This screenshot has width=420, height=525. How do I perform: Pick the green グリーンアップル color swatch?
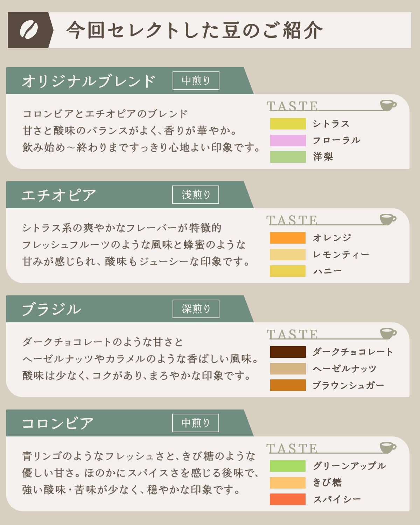point(288,466)
